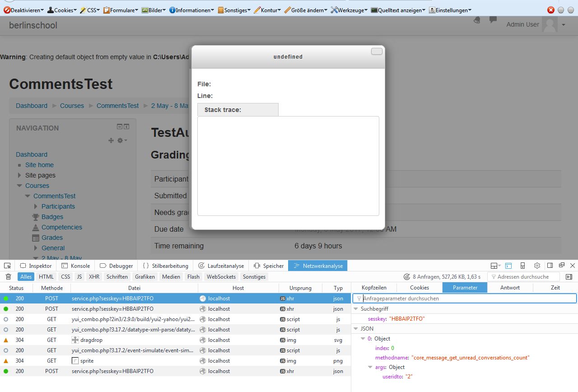Viewport: 578px width, 392px height.
Task: Collapse the CommentsTest navigation node
Action: (x=28, y=196)
